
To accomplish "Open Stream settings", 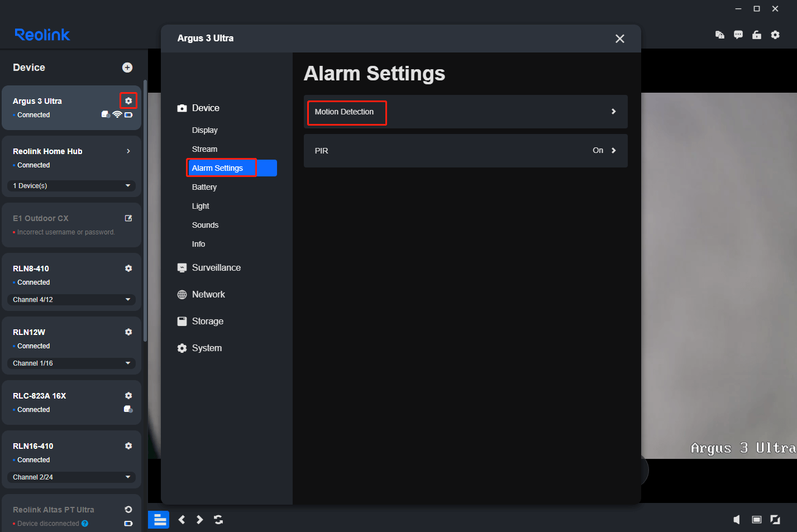I will [205, 149].
